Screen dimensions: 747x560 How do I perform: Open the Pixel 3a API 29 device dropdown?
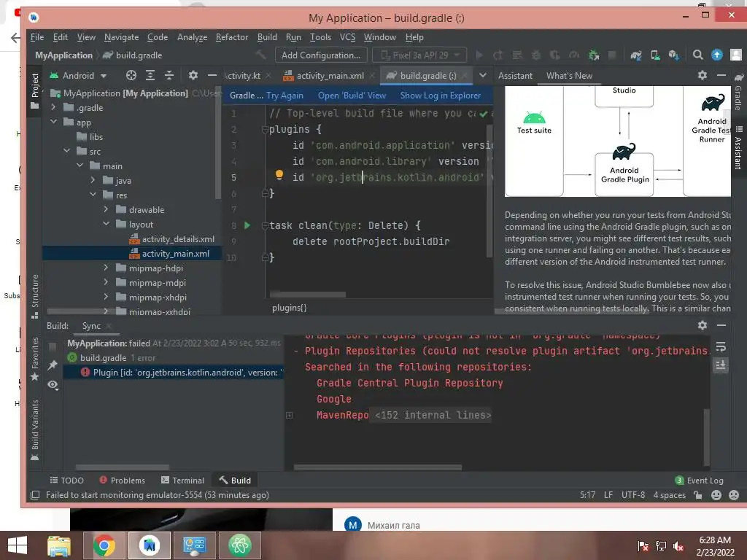click(419, 55)
